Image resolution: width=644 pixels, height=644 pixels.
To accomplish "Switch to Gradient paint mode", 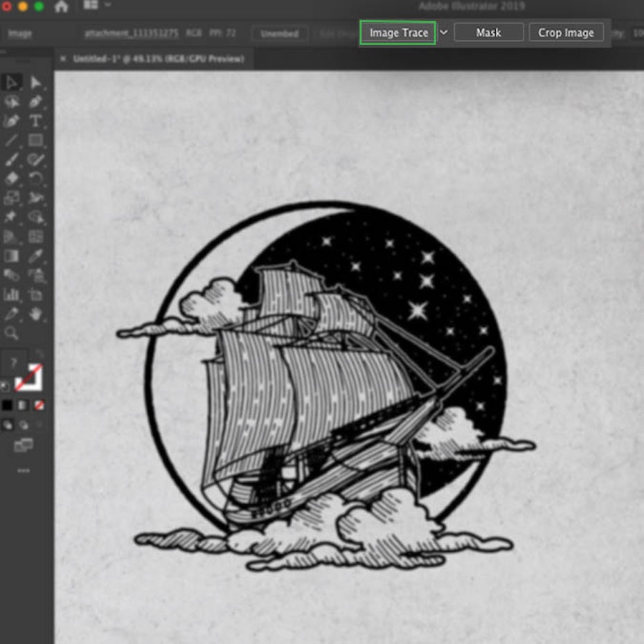I will pos(23,404).
